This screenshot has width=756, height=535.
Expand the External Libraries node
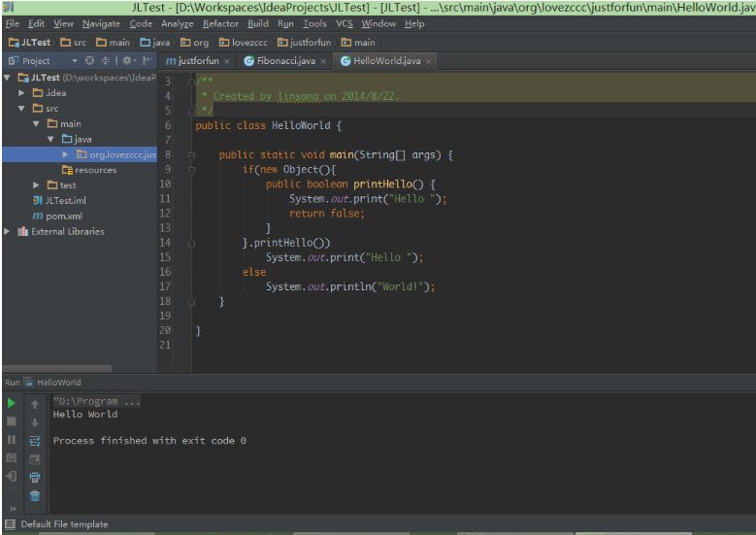pyautogui.click(x=8, y=231)
